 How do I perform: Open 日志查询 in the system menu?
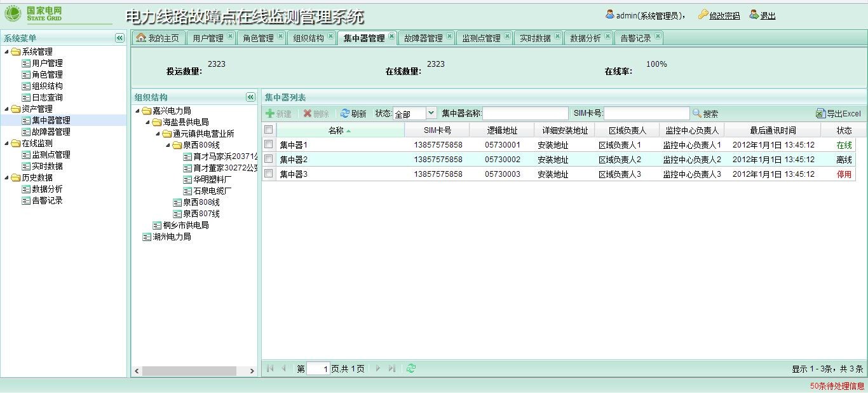(x=47, y=97)
